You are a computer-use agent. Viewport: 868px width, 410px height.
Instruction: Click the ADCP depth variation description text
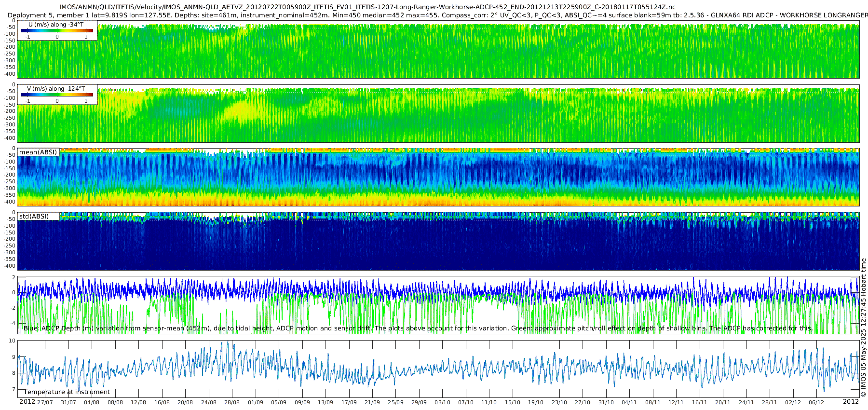tap(418, 328)
